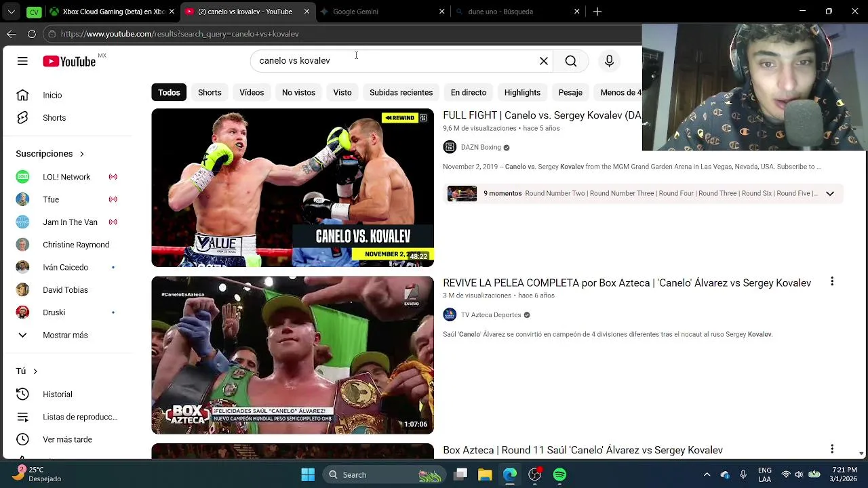Image resolution: width=868 pixels, height=488 pixels.
Task: Open Windows Start menu
Action: click(308, 474)
